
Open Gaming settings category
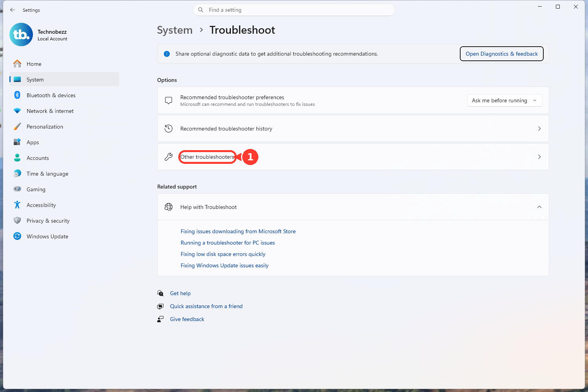point(64,189)
